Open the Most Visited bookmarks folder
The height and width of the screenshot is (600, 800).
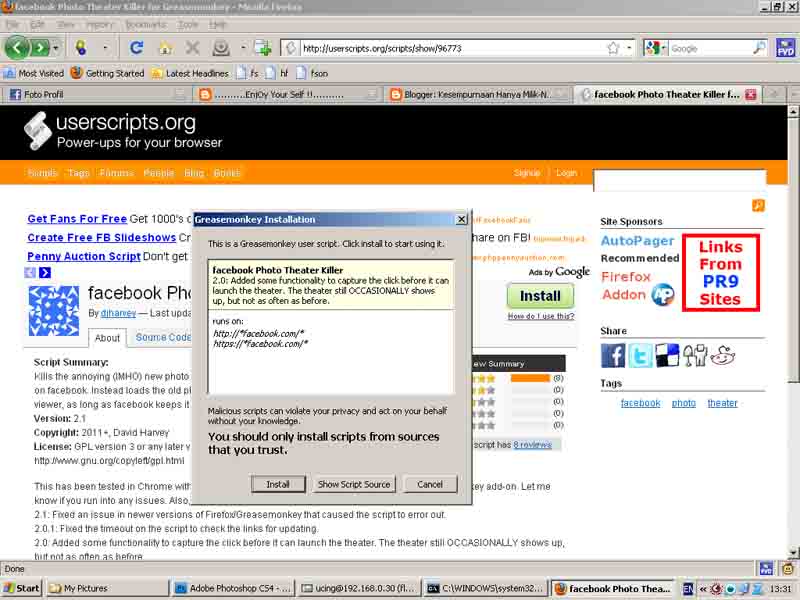34,73
